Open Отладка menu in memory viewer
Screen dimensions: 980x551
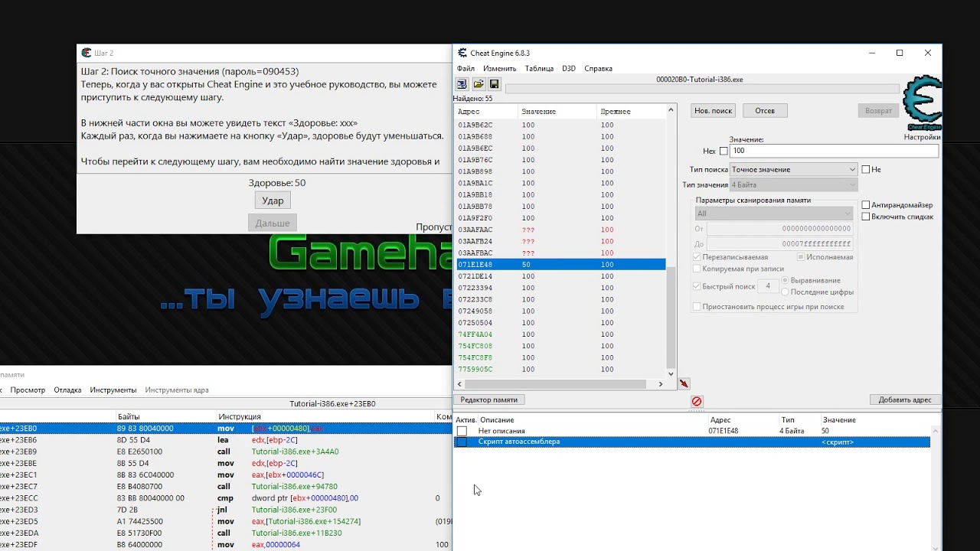[67, 390]
